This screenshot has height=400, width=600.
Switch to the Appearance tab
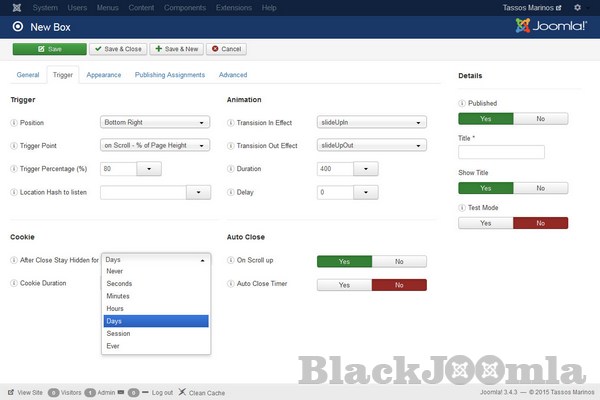click(x=104, y=75)
